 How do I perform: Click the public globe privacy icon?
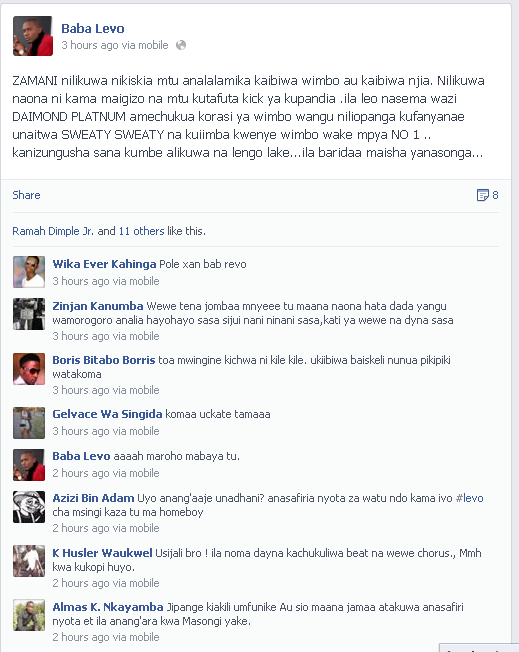(181, 45)
